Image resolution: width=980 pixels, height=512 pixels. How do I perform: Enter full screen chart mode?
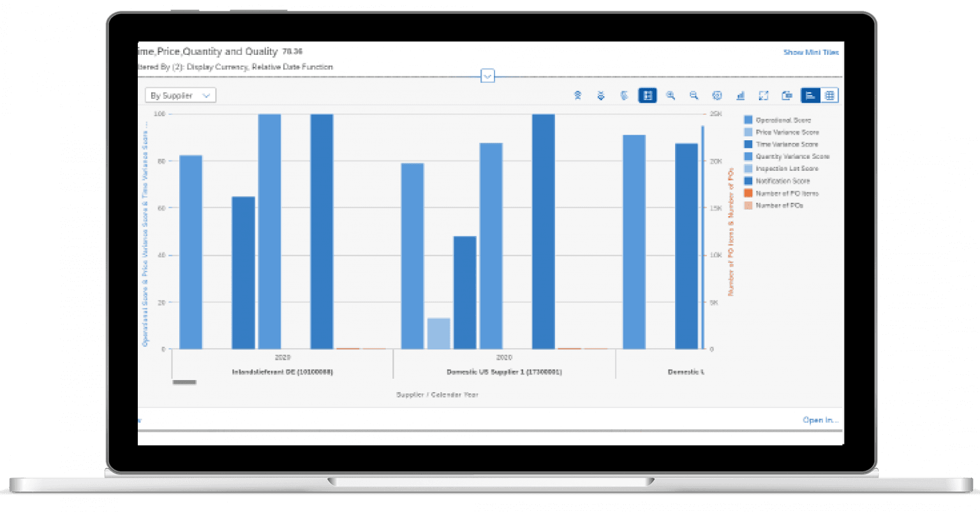pyautogui.click(x=763, y=96)
